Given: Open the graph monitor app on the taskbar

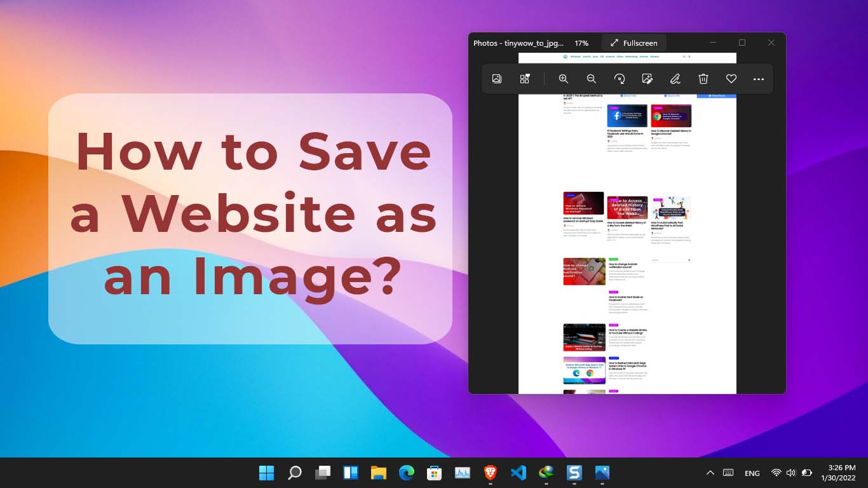Looking at the screenshot, I should tap(463, 473).
